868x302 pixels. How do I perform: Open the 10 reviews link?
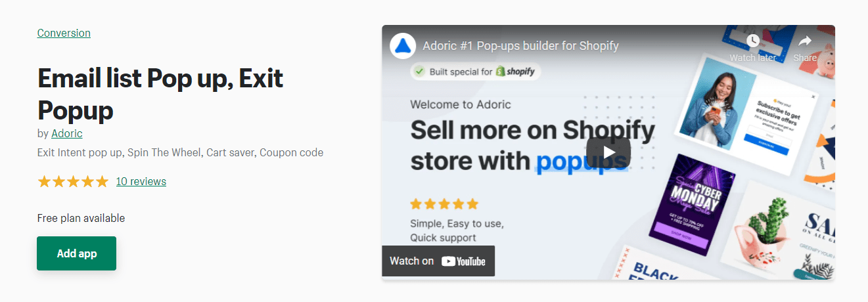pos(141,181)
